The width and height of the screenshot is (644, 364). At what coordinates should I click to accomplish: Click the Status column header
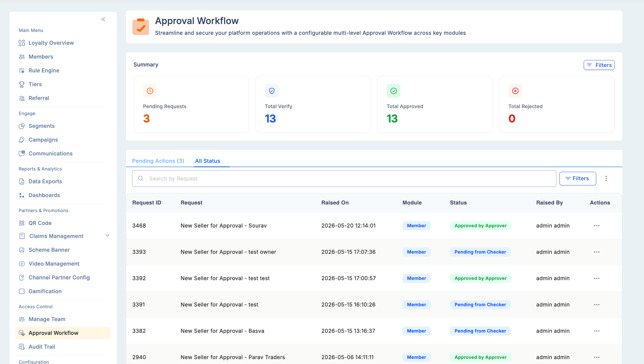coord(458,203)
